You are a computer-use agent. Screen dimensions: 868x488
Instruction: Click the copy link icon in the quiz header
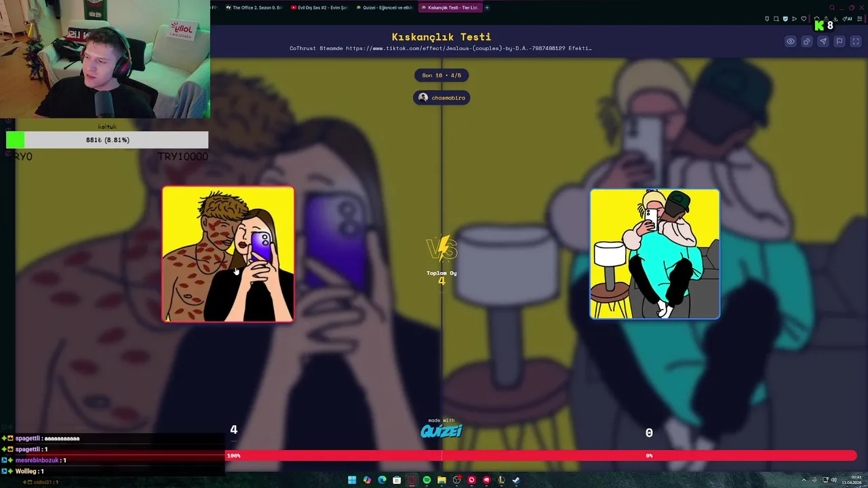[807, 41]
